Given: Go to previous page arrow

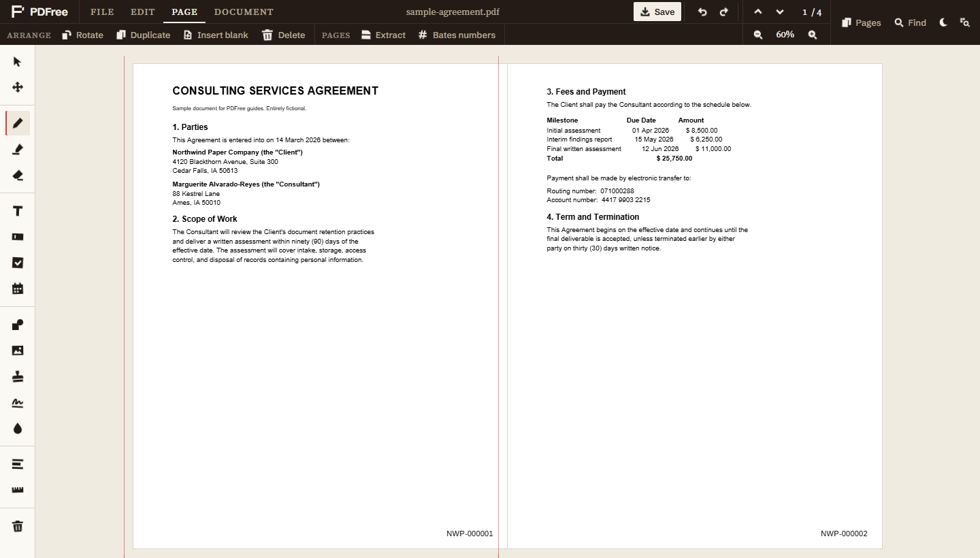Looking at the screenshot, I should click(x=758, y=12).
